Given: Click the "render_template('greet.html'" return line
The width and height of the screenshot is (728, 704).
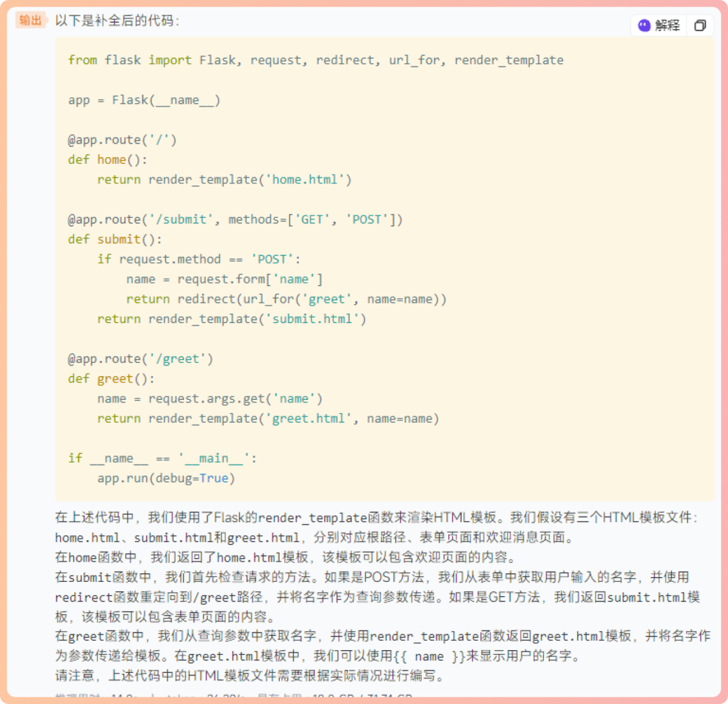Looking at the screenshot, I should (268, 418).
